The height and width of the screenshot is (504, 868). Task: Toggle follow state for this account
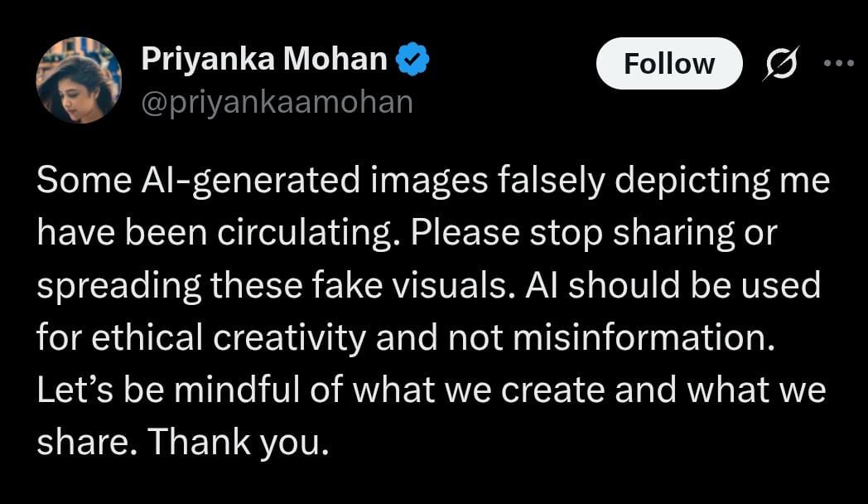point(668,63)
